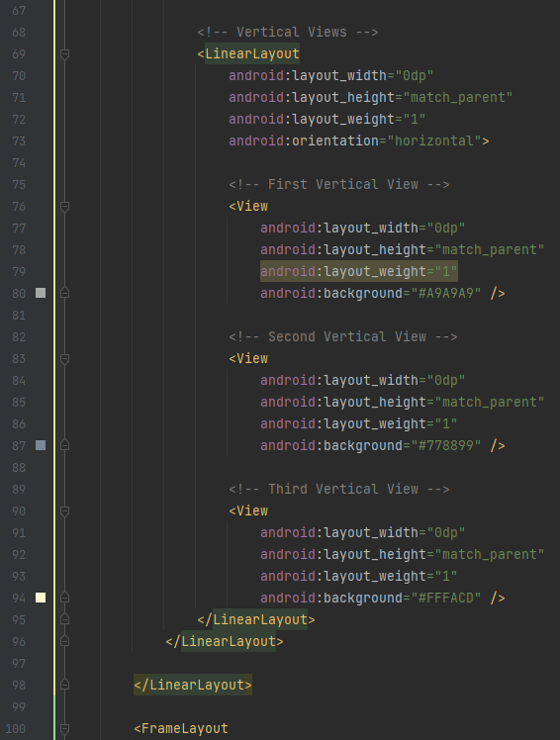Place cursor on "Vertical Views" comment
Viewport: 560px width, 740px height.
tap(288, 32)
